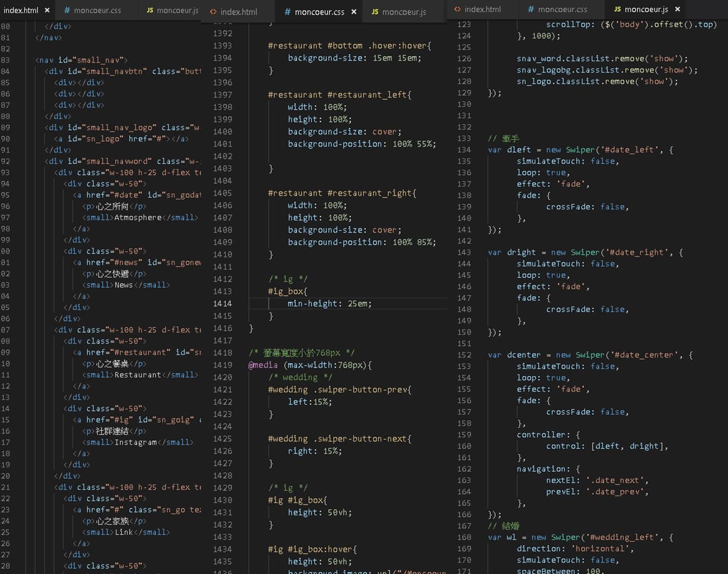The image size is (728, 574).
Task: Click the 'News' small tag text in HTML
Action: (123, 285)
